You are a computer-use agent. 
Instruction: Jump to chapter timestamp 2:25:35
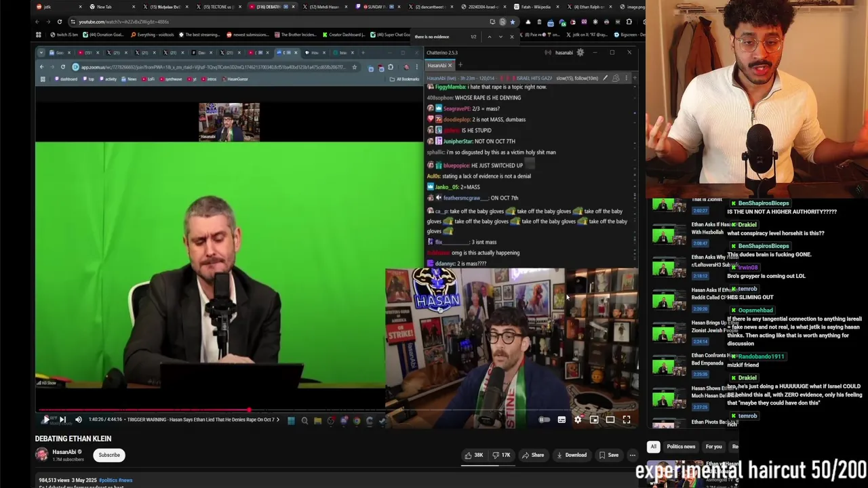[x=699, y=374]
